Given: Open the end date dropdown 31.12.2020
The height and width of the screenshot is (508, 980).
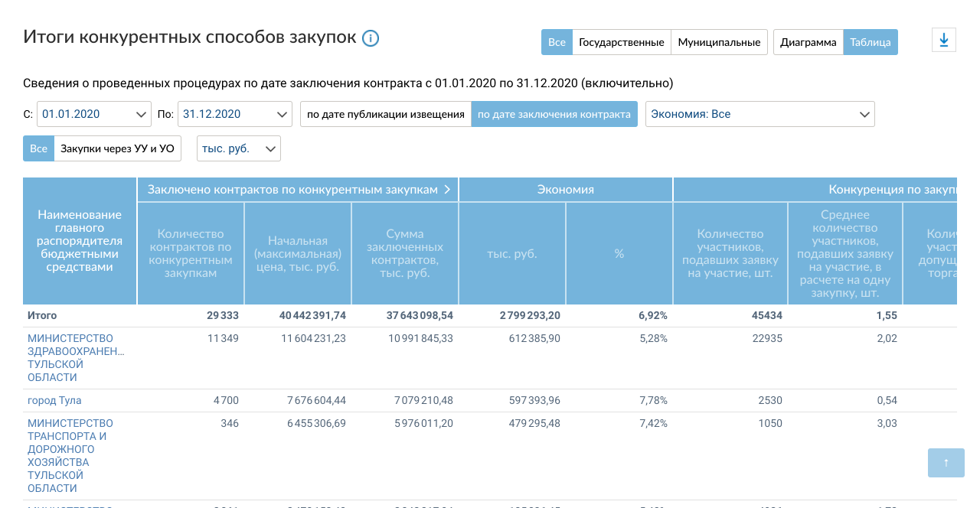Looking at the screenshot, I should [234, 114].
